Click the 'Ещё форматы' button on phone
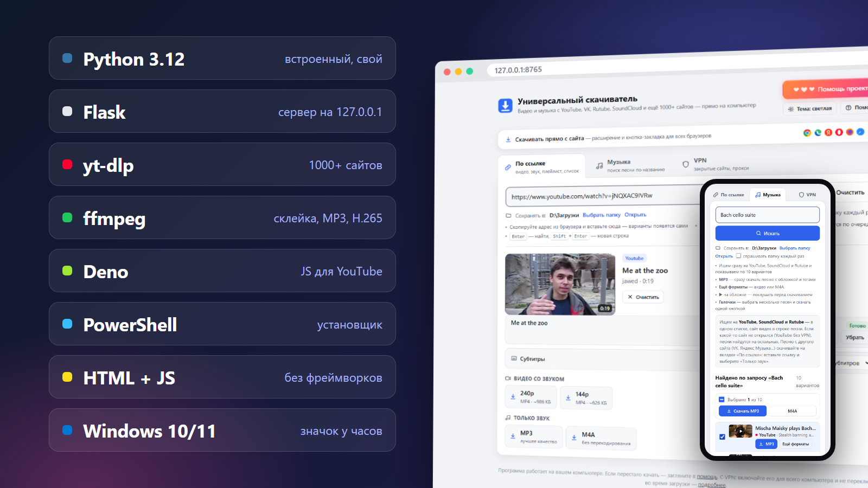868x488 pixels. 795,444
